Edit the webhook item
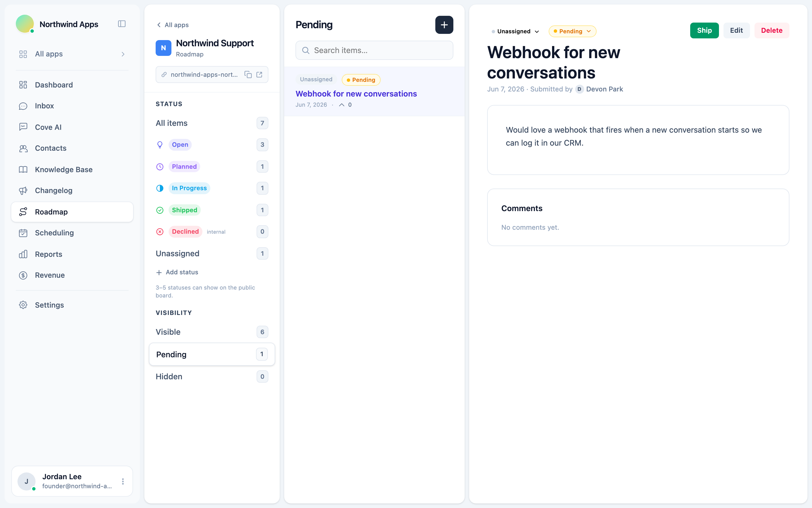This screenshot has width=812, height=508. [x=736, y=30]
